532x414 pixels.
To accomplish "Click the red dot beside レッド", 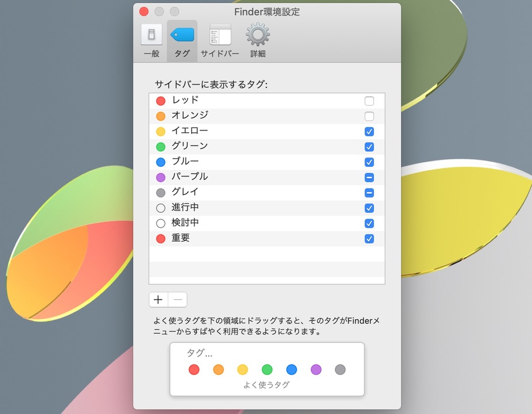I will click(x=160, y=101).
